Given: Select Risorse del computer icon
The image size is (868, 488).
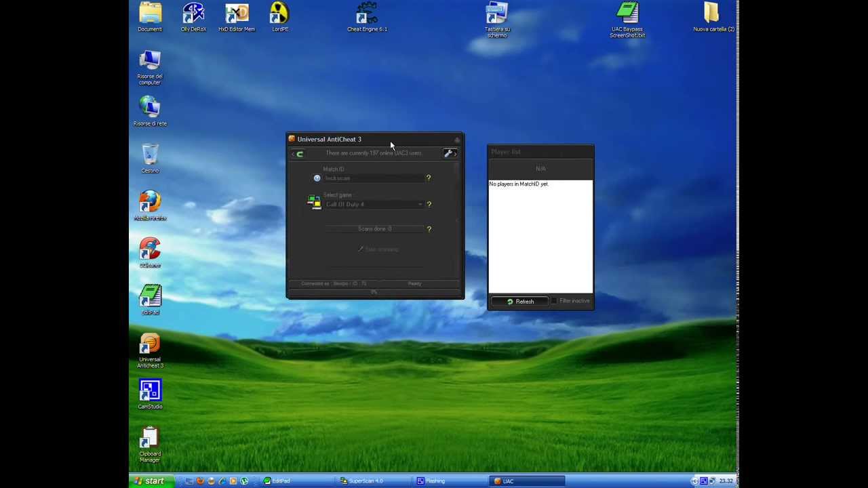Looking at the screenshot, I should click(150, 68).
